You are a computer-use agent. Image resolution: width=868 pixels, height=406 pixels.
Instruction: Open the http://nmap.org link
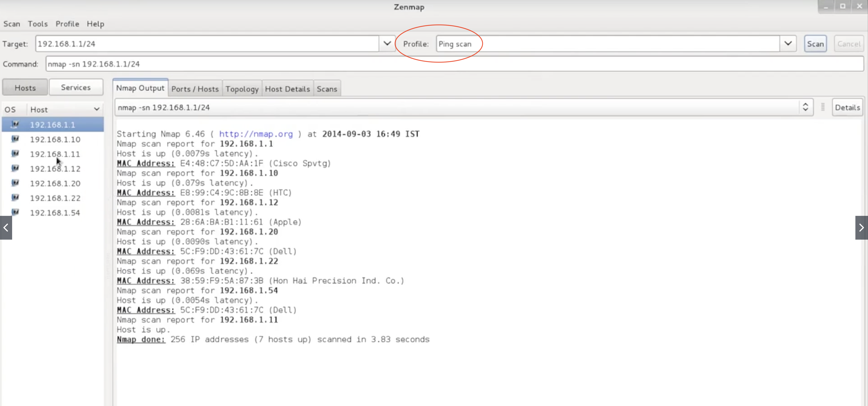[256, 134]
